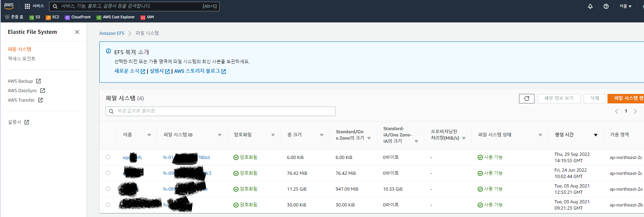
Task: Select the file system with 76.42 MiB size
Action: (108, 173)
